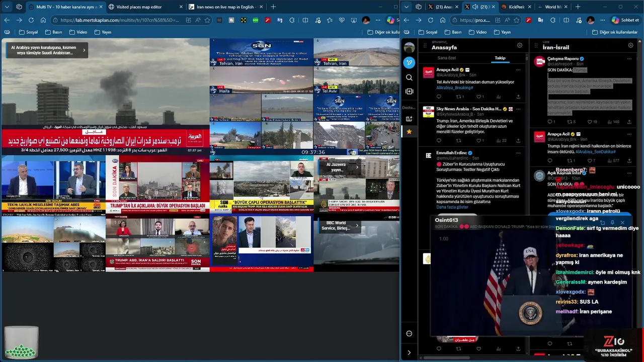Open İran-İsrail column settings gear

(630, 45)
